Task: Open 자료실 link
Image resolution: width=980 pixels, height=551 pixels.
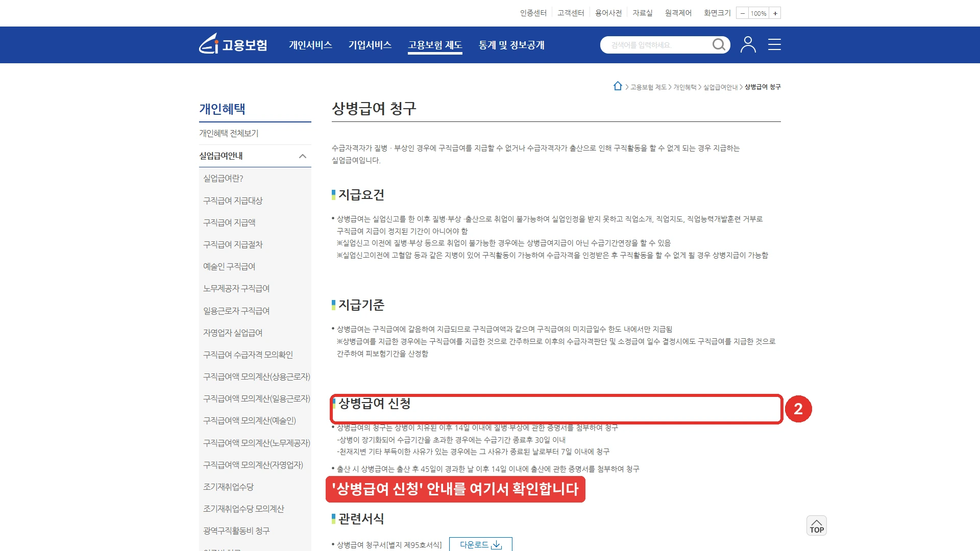Action: tap(643, 13)
